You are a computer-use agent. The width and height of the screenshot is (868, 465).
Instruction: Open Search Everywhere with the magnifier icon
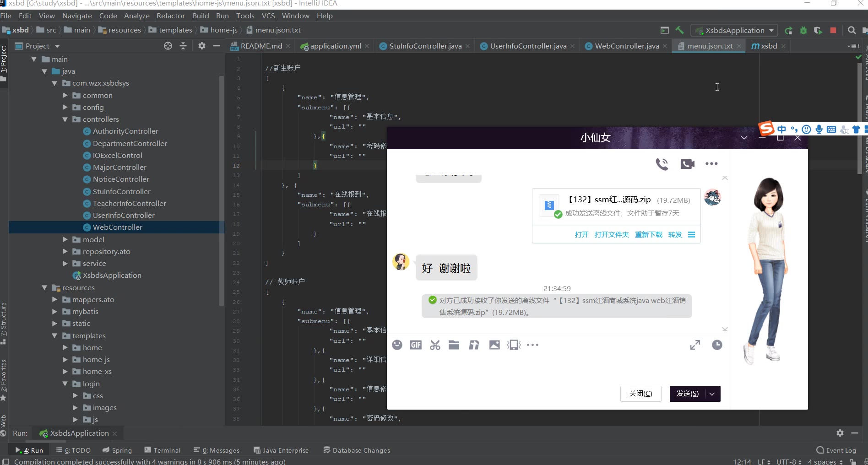click(852, 30)
